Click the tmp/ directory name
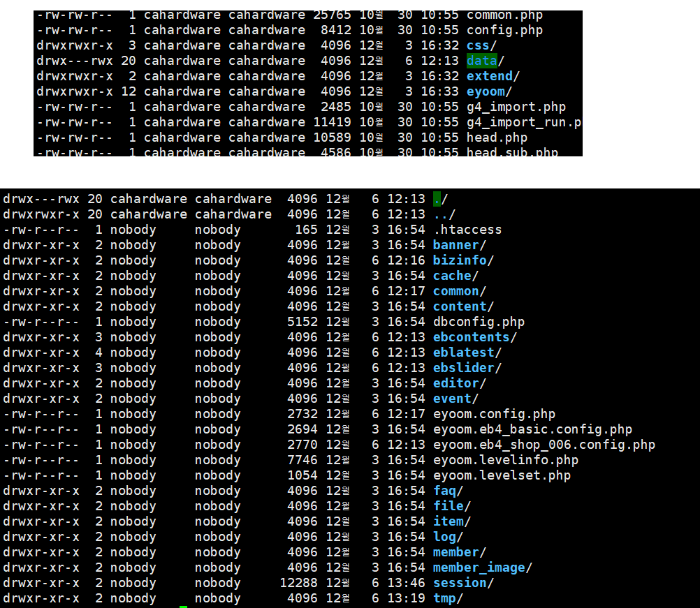700x608 pixels. click(x=449, y=599)
